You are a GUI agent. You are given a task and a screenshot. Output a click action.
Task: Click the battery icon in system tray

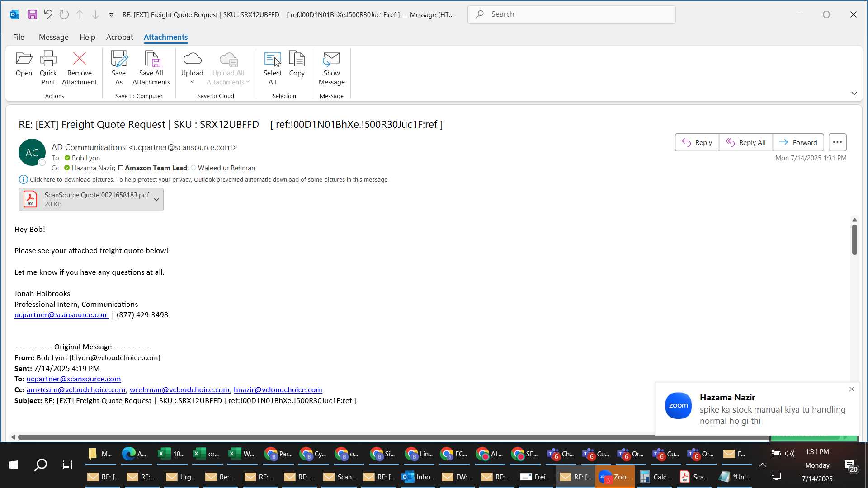[x=776, y=454]
